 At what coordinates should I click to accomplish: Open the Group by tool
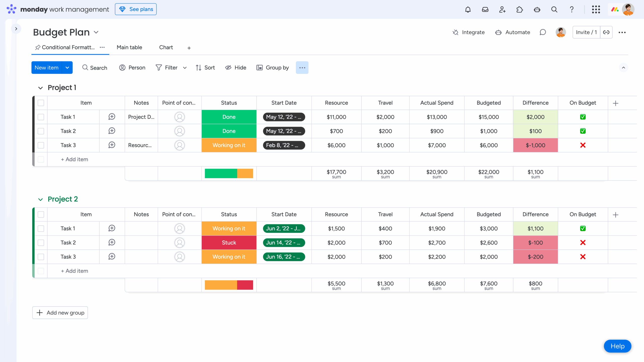click(x=272, y=67)
